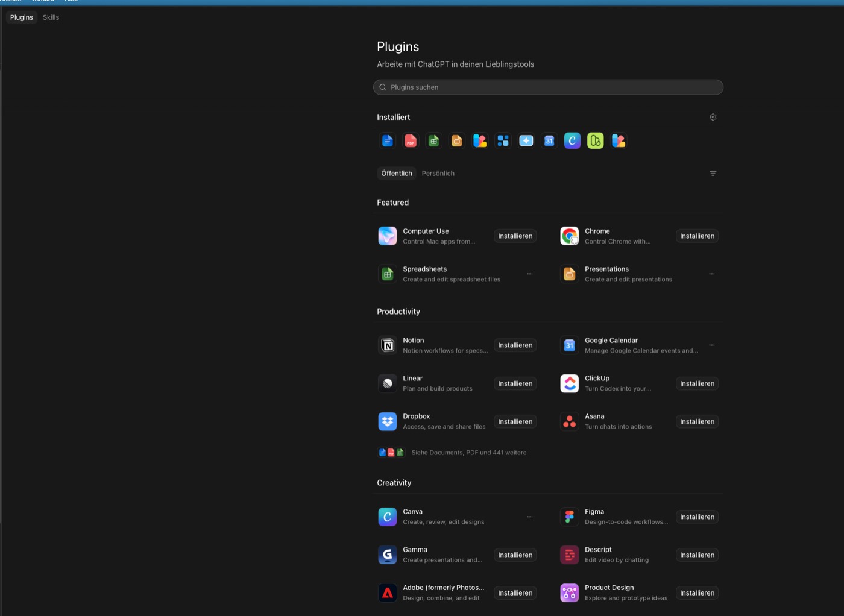Click the Chrome plugin icon
The width and height of the screenshot is (844, 616).
tap(570, 236)
